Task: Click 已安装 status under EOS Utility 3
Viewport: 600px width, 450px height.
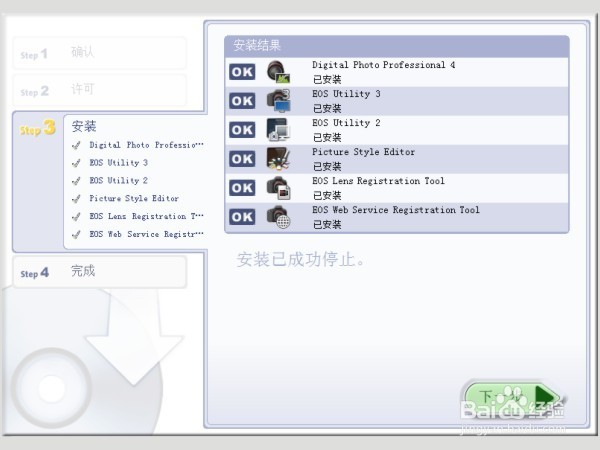Action: tap(327, 109)
